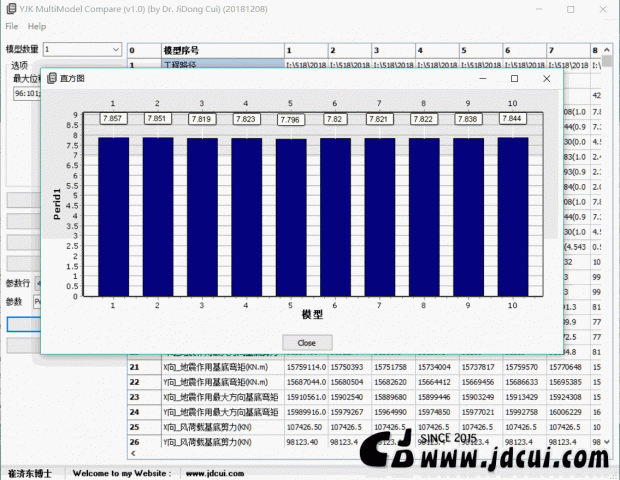Click the YJK MultiModel Compare app icon
This screenshot has height=480, width=620.
pyautogui.click(x=8, y=8)
